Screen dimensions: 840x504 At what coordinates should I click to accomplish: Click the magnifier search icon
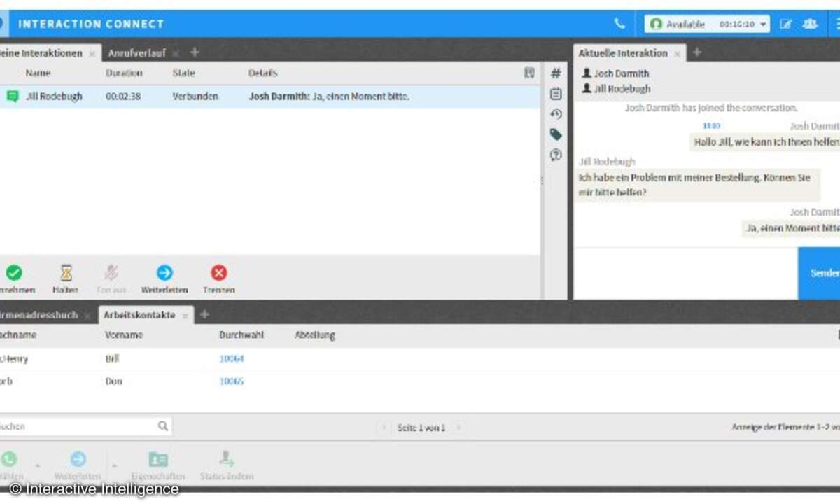pyautogui.click(x=163, y=426)
